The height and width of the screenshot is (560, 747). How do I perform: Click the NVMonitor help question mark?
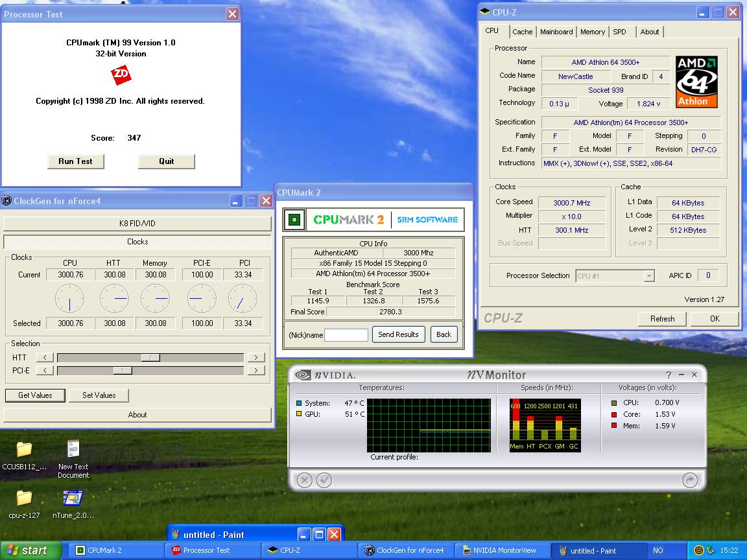669,375
